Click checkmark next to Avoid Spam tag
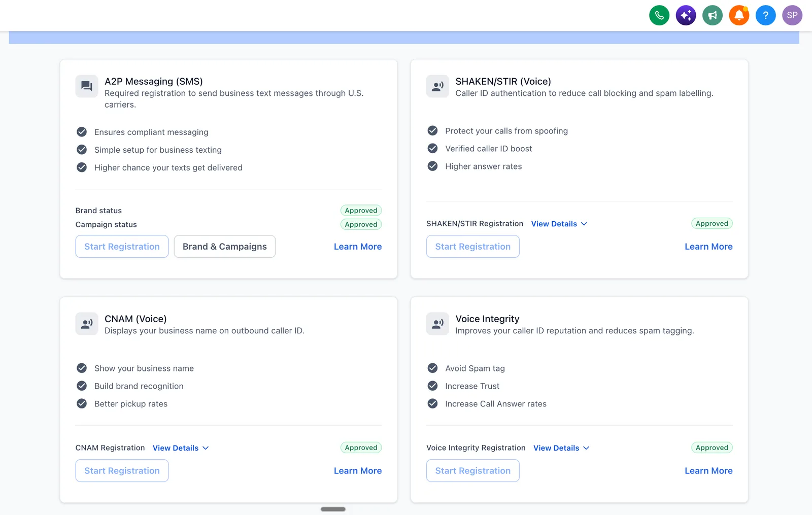Image resolution: width=812 pixels, height=515 pixels. click(432, 368)
